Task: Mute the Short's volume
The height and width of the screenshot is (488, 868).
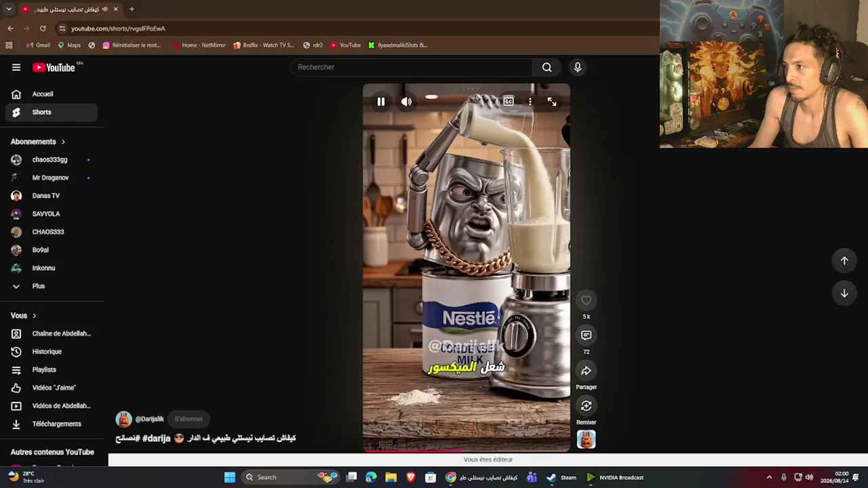Action: click(406, 102)
